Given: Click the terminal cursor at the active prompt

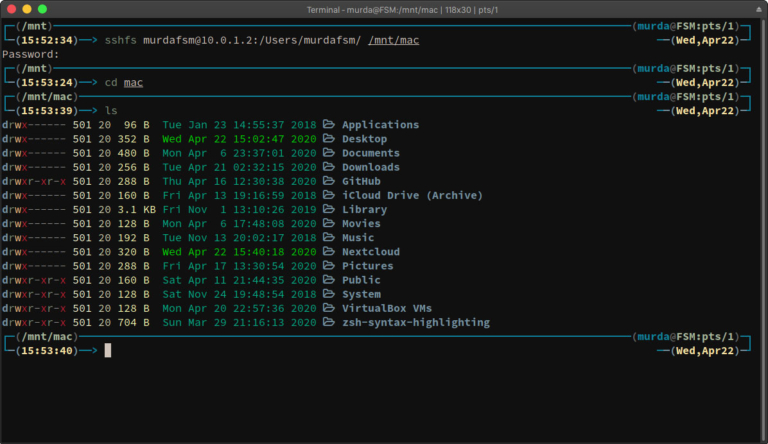Looking at the screenshot, I should click(108, 350).
